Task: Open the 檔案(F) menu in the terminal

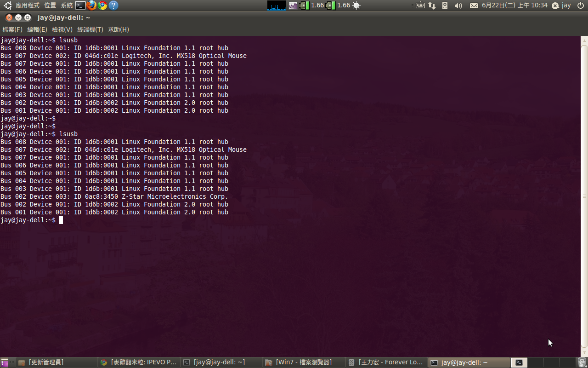Action: (12, 29)
